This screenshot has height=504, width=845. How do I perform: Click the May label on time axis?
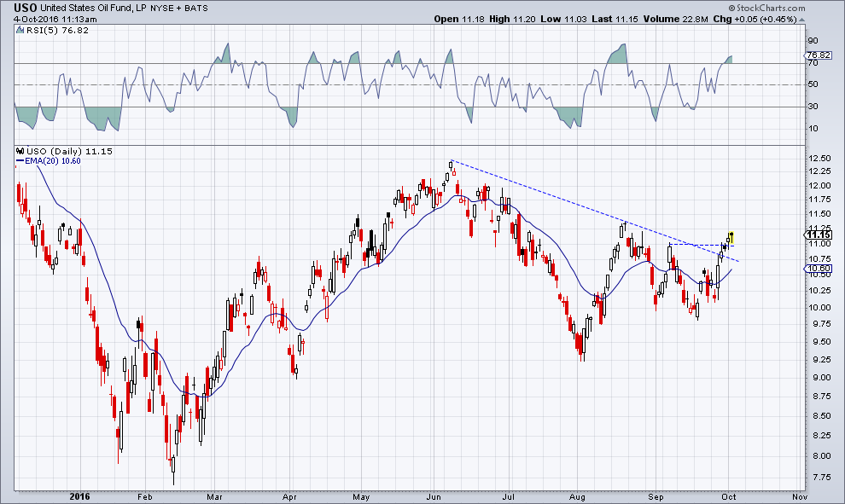point(361,497)
